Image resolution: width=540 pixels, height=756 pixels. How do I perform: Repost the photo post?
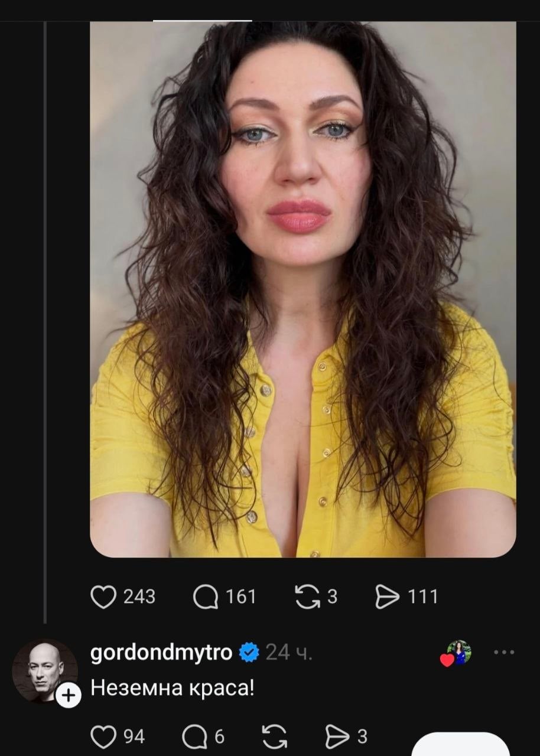point(306,597)
